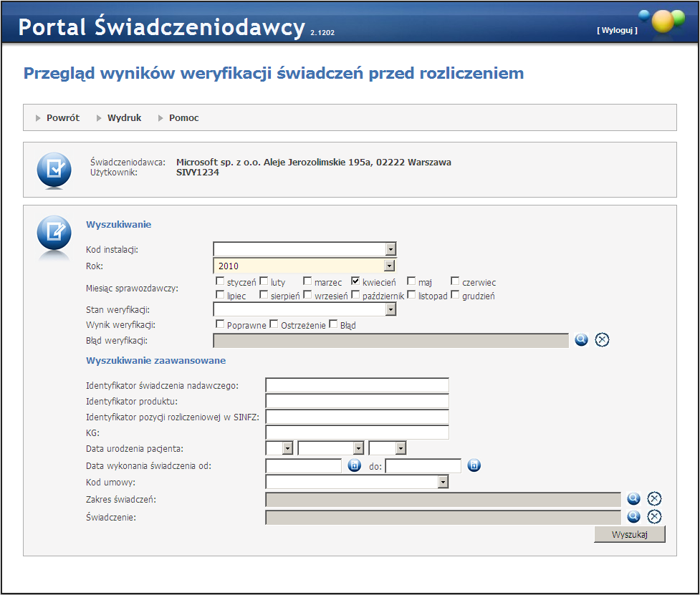Clear the Błąd weryfikacji field with X icon
Screen dimensions: 700x595
click(602, 340)
